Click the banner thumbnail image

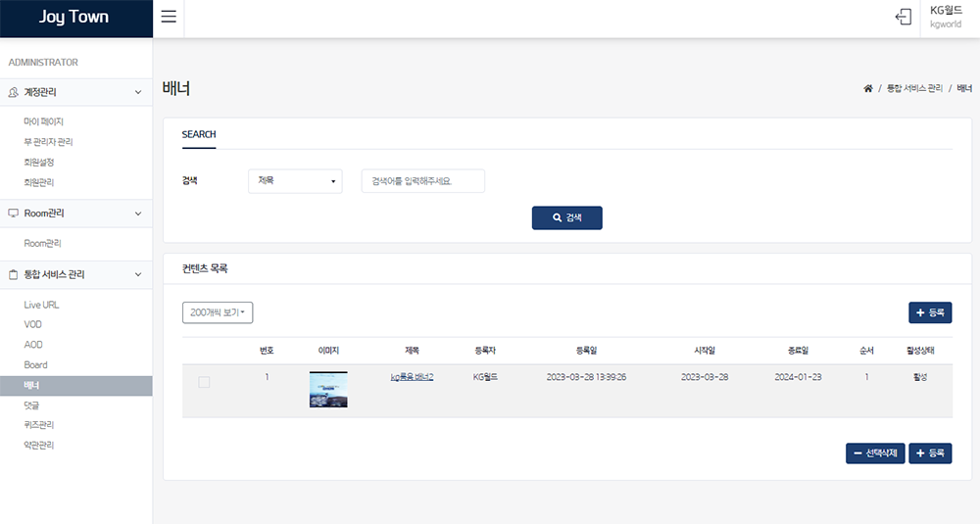328,389
